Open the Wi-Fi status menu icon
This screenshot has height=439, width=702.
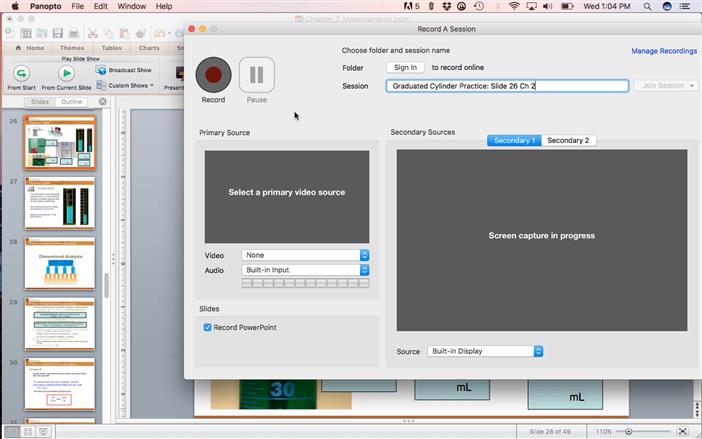(x=514, y=6)
